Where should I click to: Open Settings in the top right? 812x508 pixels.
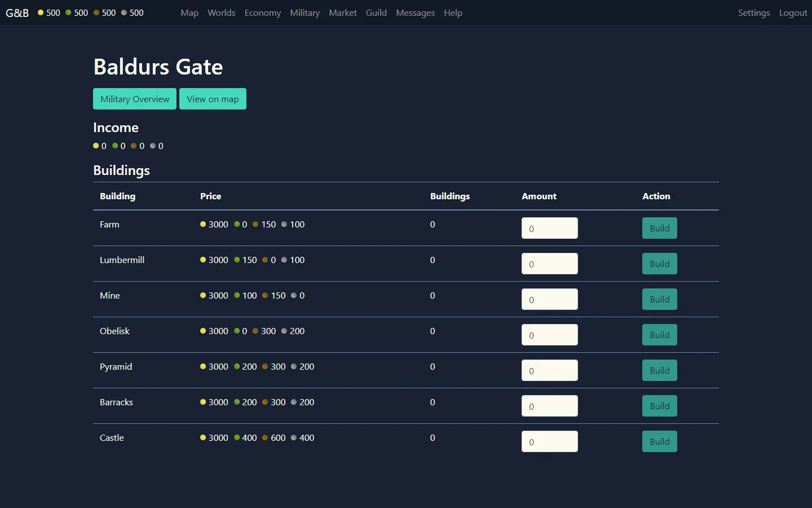pos(753,12)
